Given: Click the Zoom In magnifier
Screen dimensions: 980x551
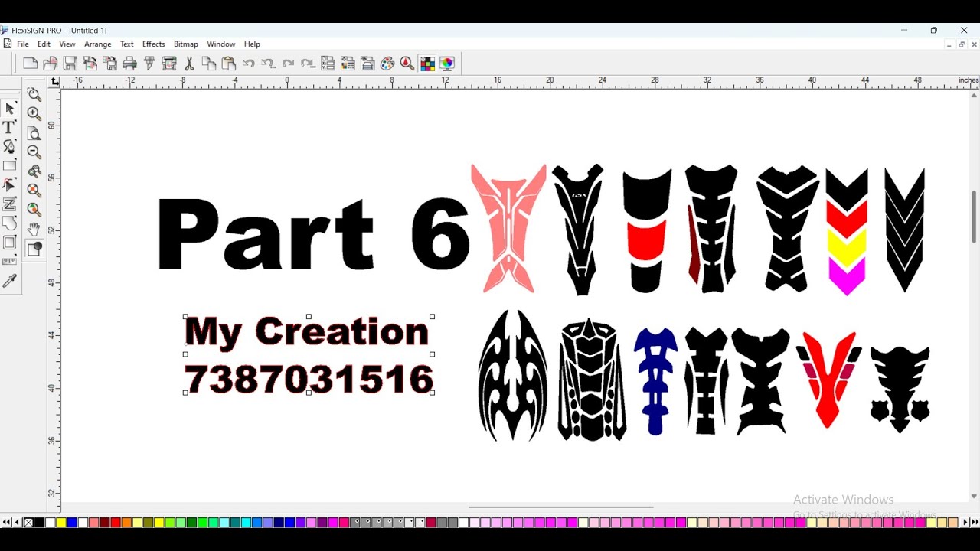Looking at the screenshot, I should pyautogui.click(x=34, y=113).
